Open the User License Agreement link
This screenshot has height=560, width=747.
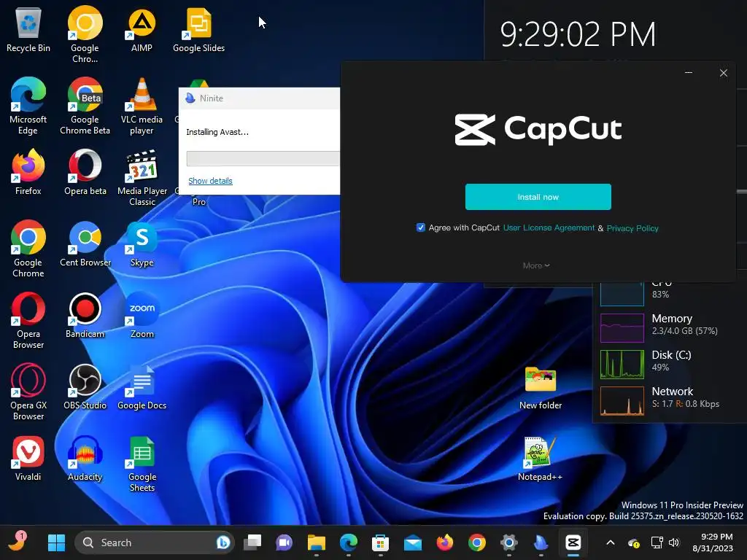click(x=549, y=227)
